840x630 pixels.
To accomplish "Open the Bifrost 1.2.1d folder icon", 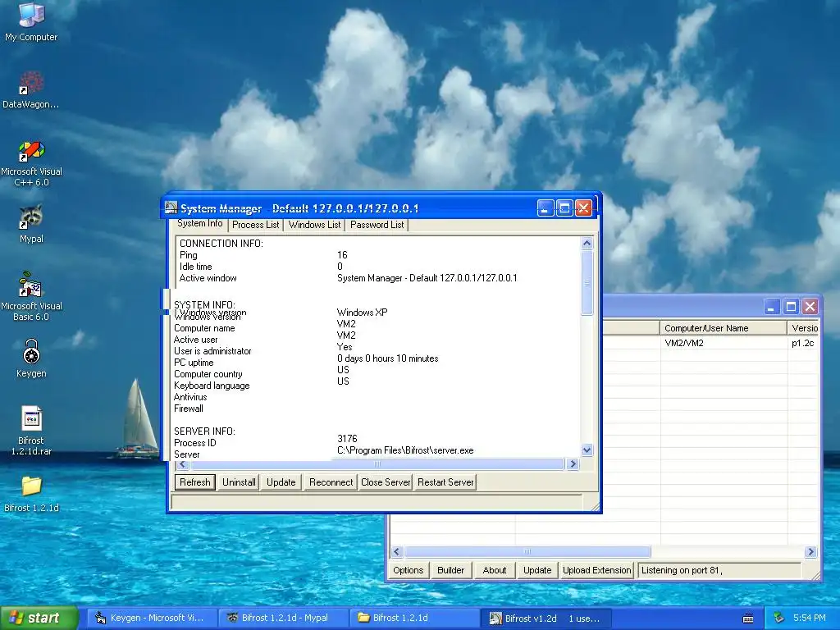I will point(31,493).
